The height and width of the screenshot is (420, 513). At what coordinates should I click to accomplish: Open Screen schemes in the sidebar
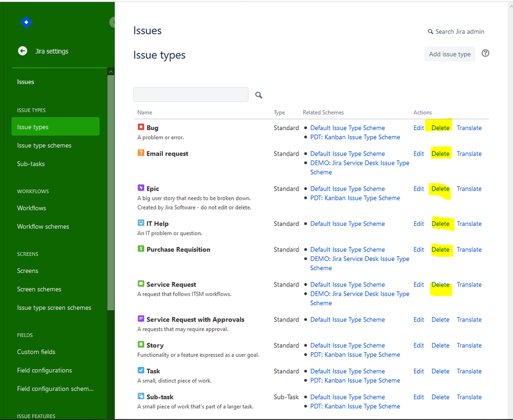pos(39,289)
